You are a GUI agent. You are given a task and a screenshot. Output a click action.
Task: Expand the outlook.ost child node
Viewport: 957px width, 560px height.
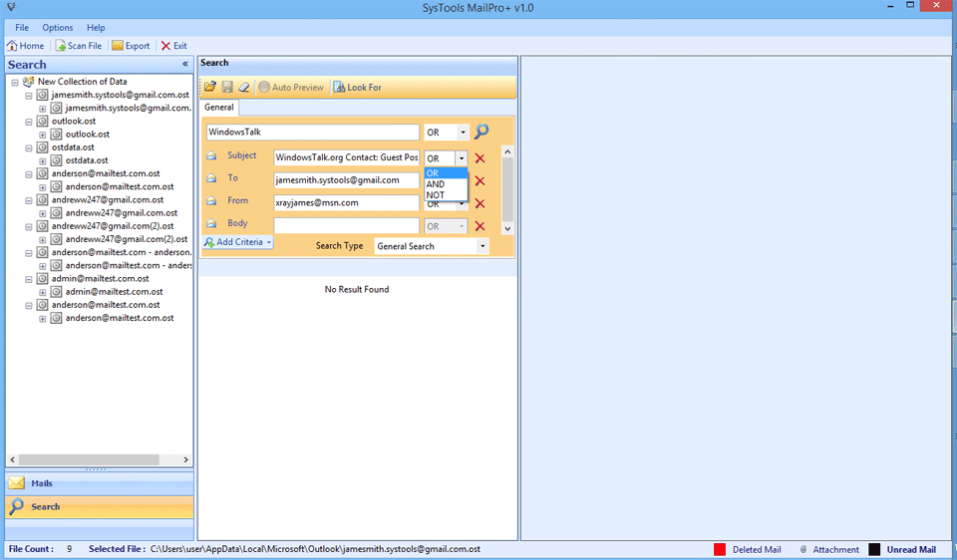point(42,136)
